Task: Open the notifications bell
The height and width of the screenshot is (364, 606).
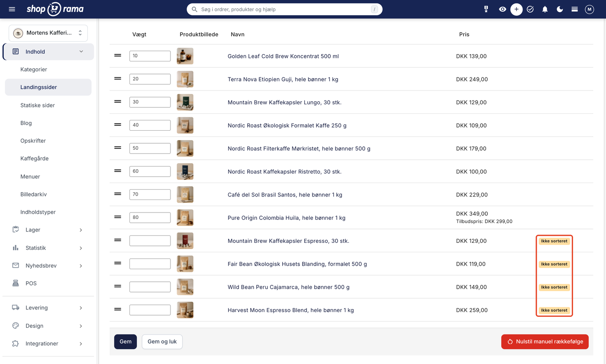Action: click(x=545, y=9)
